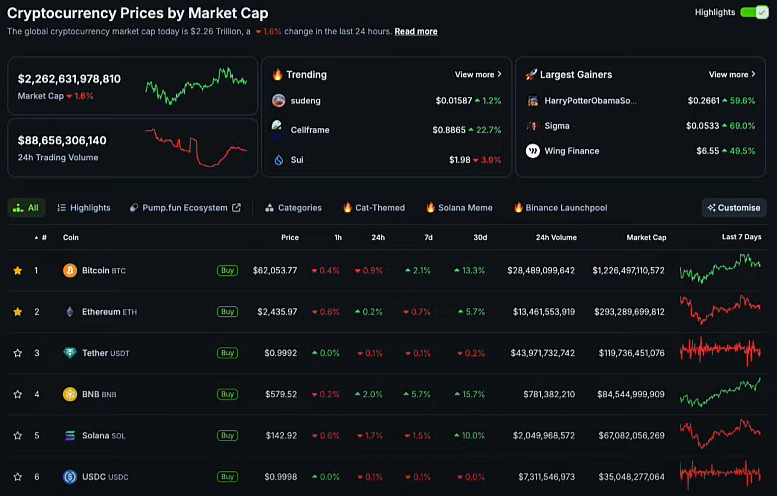This screenshot has height=496, width=777.
Task: Unfavorite Ethereum with its star
Action: pyautogui.click(x=18, y=312)
